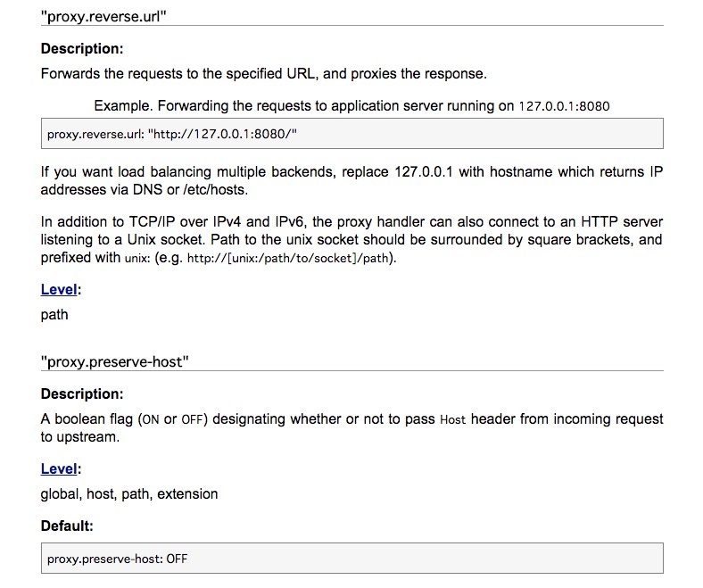Click the Description label under proxy.preserve-host

point(82,393)
